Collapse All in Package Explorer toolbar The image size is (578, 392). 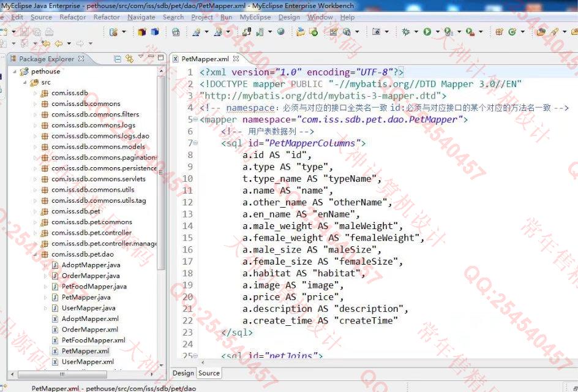(118, 59)
